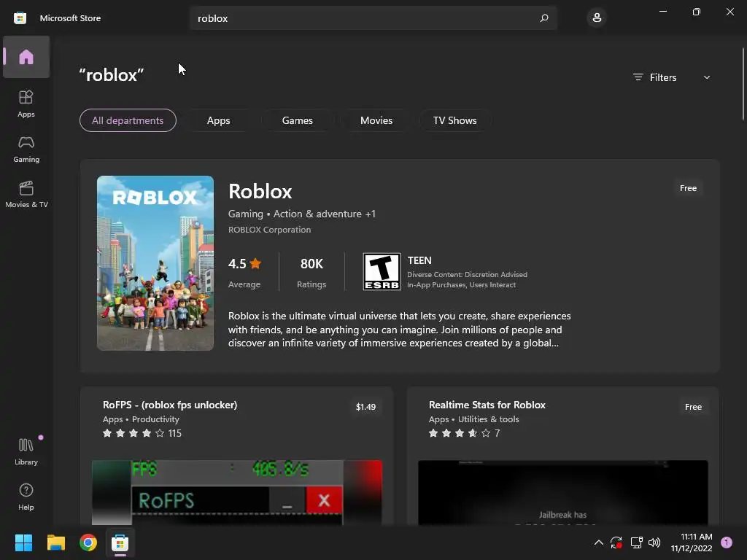Click the RoFPS star rating row
Viewport: 747px width, 560px height.
point(142,433)
